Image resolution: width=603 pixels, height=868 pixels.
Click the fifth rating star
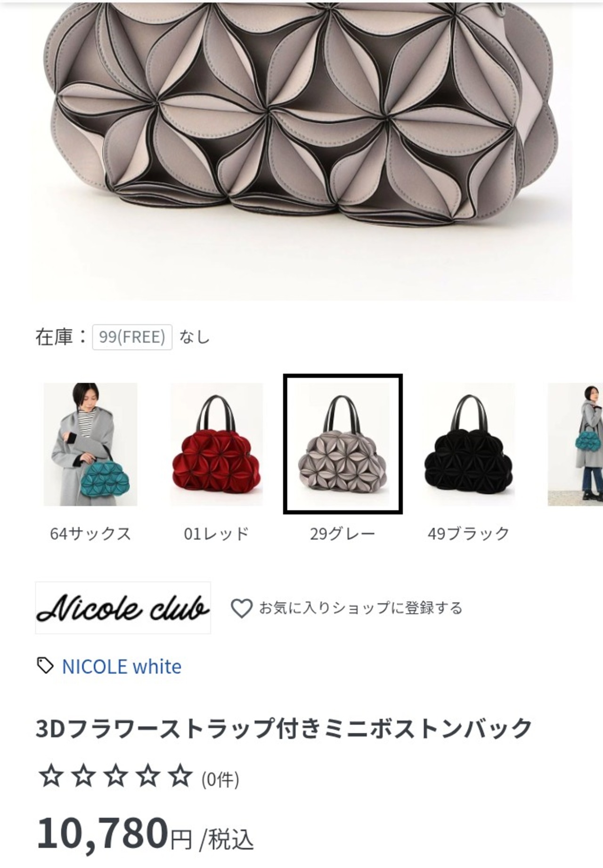click(180, 776)
